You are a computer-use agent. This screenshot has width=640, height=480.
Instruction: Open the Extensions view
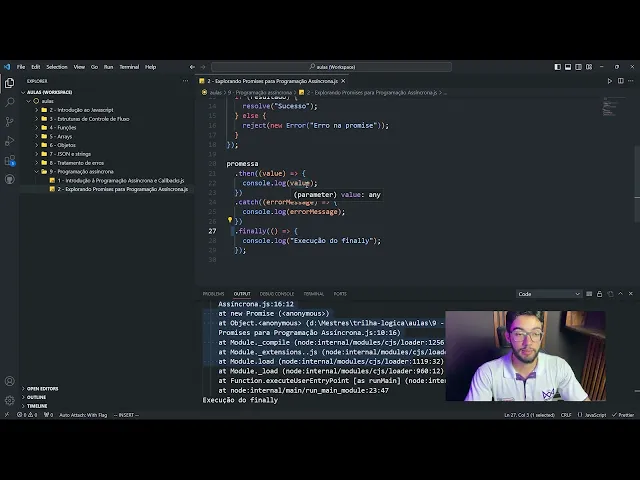click(9, 160)
